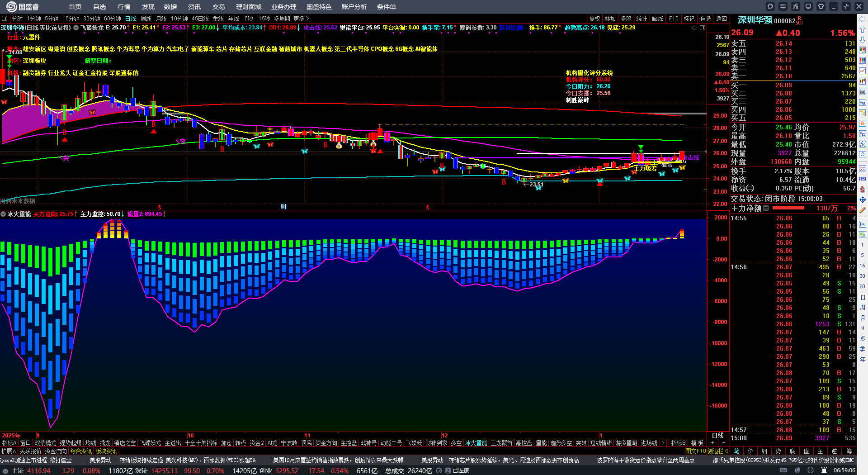Image resolution: width=868 pixels, height=475 pixels.
Task: Click the blue four-way move arrows icon
Action: [863, 199]
